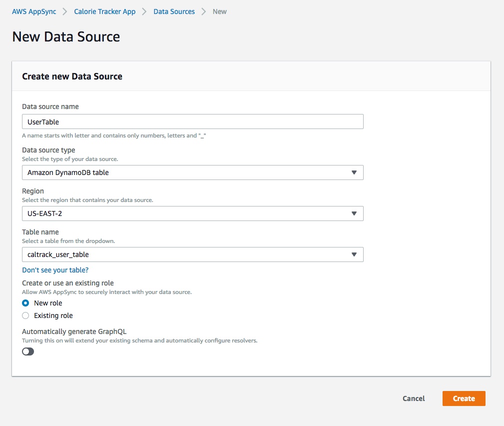Click the Region dropdown arrow icon
Screen dimensions: 504x426
click(354, 213)
